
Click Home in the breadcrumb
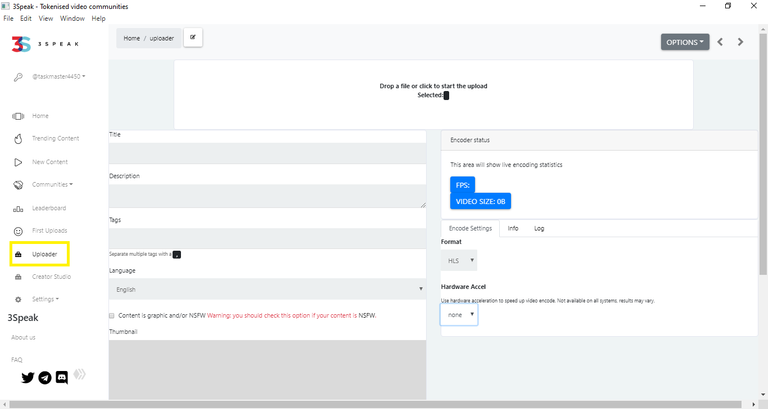[x=131, y=38]
